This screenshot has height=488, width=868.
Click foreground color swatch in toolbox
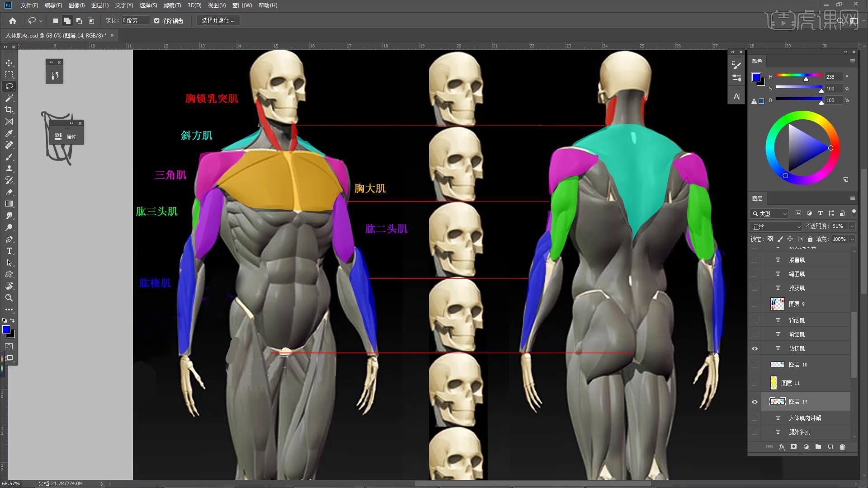tap(6, 330)
